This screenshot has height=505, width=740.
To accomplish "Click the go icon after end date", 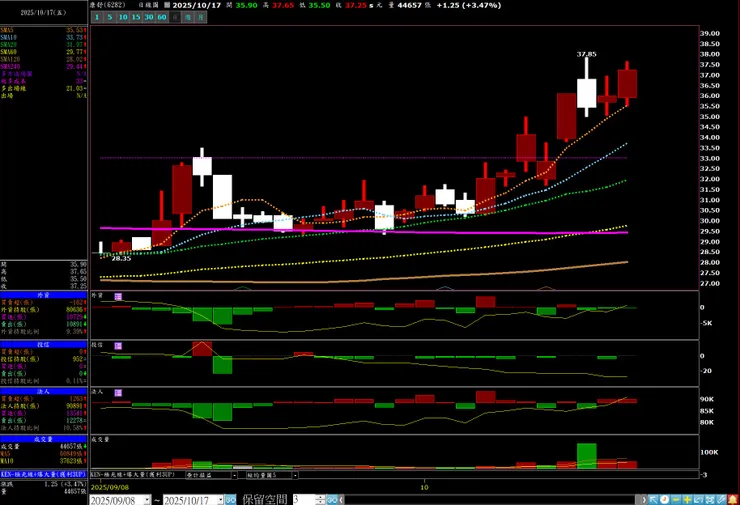I will click(233, 498).
